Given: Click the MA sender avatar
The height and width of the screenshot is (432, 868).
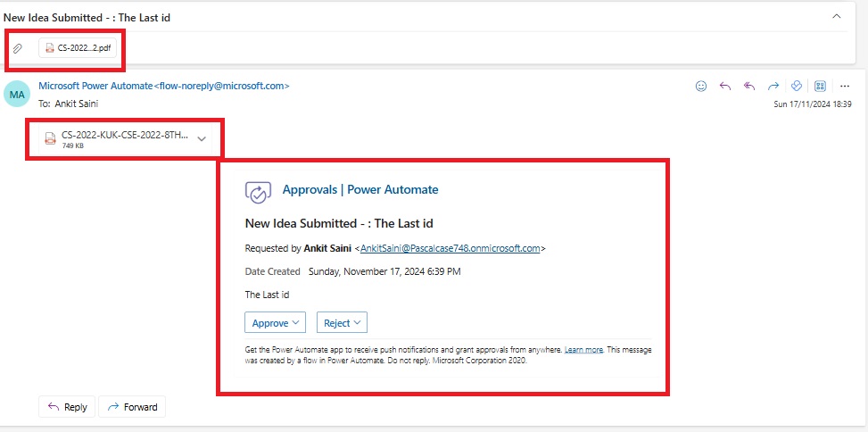Looking at the screenshot, I should coord(17,94).
